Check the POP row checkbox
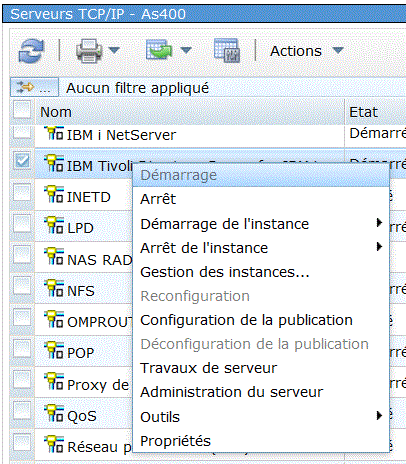This screenshot has height=464, width=406. (x=22, y=348)
